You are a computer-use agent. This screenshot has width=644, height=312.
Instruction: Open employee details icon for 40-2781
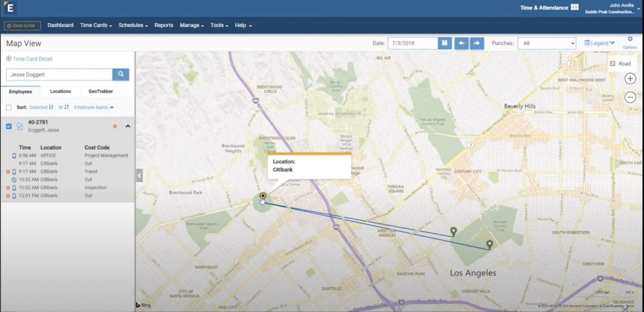(x=20, y=126)
